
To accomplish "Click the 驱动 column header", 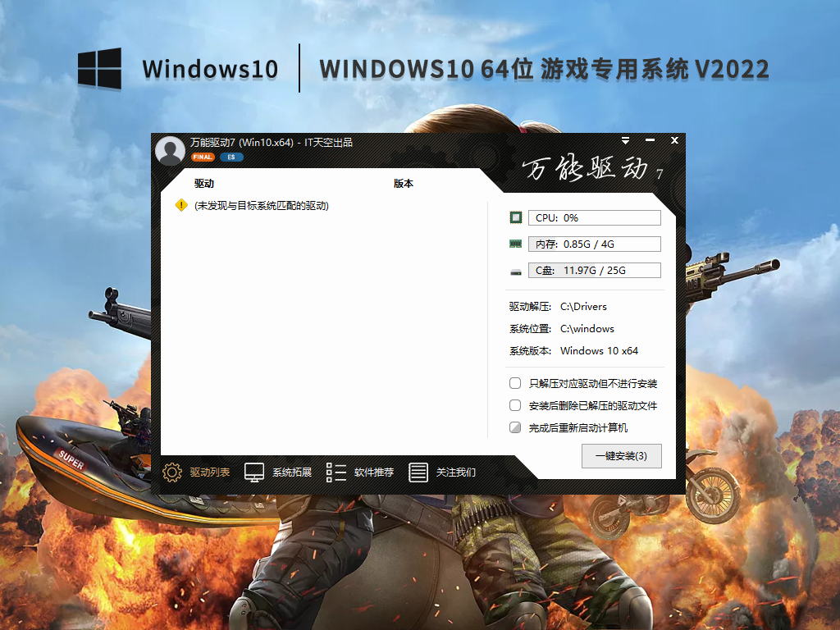I will [204, 183].
